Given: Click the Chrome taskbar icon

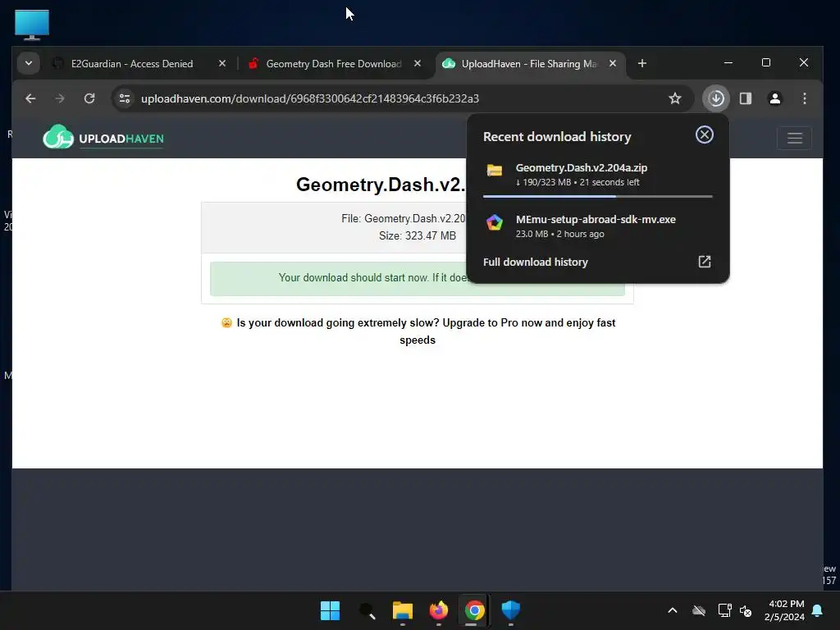Looking at the screenshot, I should pos(474,610).
